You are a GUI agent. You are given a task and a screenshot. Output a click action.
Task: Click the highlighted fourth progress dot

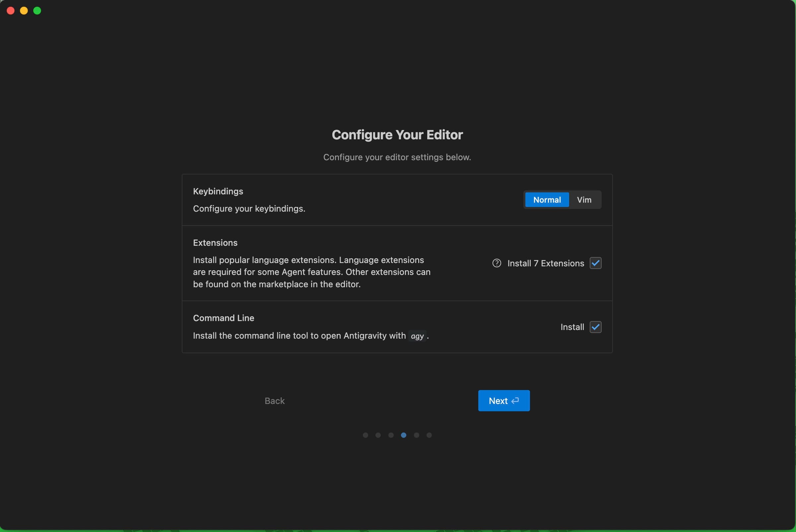coord(404,435)
